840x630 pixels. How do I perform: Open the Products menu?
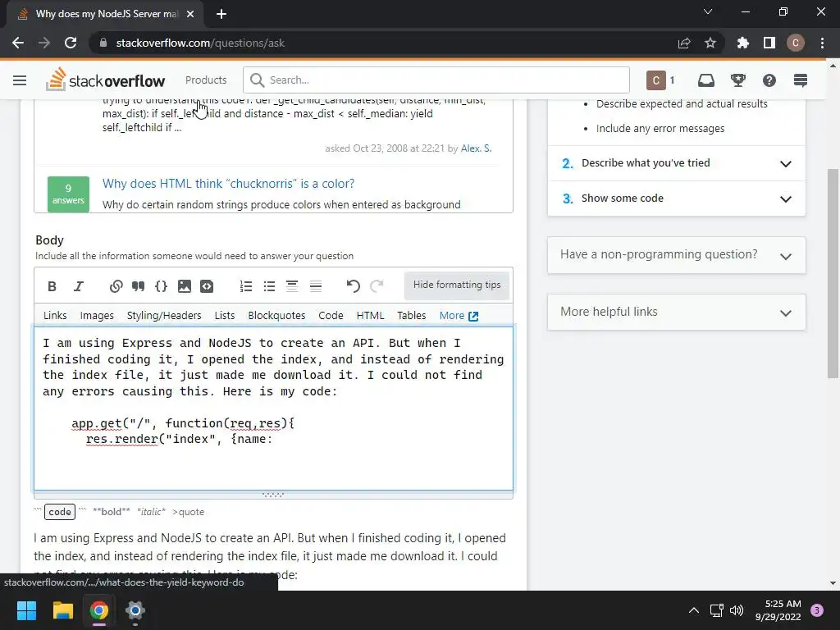click(206, 80)
